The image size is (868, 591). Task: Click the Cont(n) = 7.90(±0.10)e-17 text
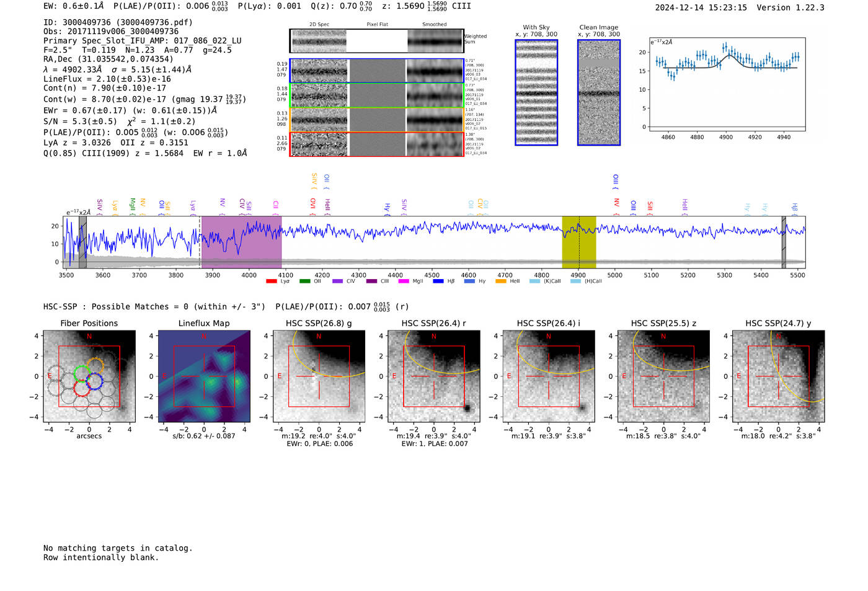coord(105,88)
